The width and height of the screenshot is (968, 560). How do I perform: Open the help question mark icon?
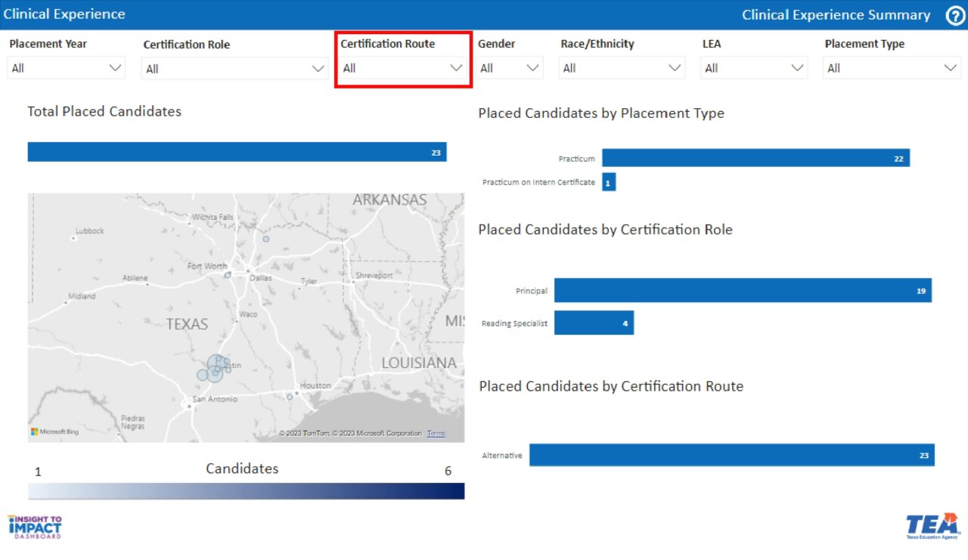[955, 16]
